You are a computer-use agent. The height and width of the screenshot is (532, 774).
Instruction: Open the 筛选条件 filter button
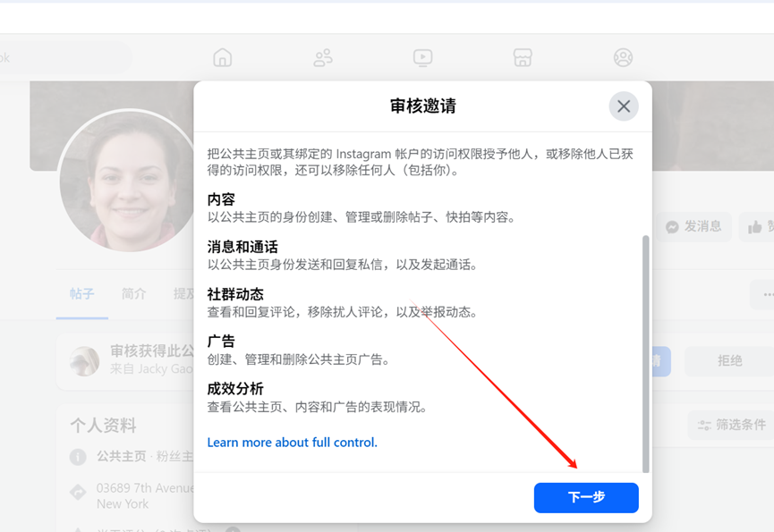[731, 425]
